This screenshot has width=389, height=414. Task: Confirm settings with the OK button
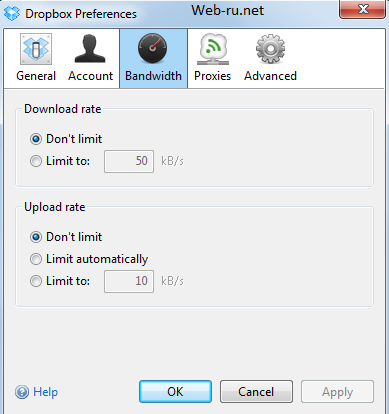coord(175,392)
